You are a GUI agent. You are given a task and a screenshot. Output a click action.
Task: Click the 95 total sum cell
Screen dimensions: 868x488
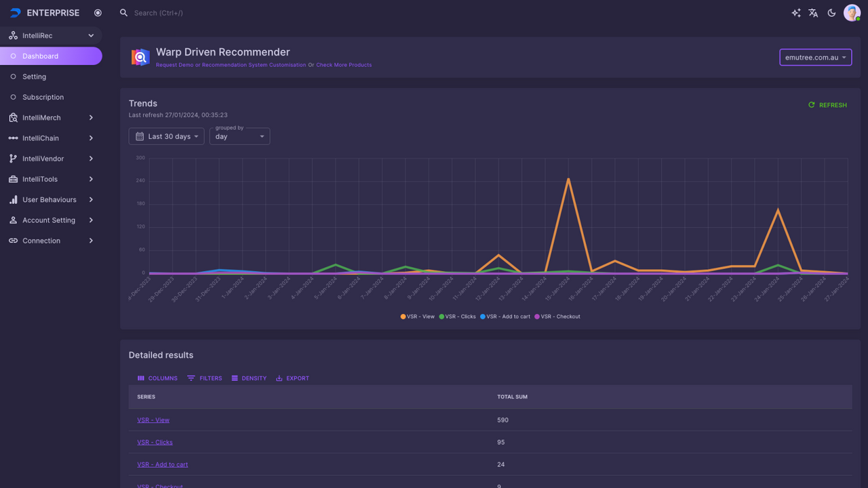pos(501,443)
